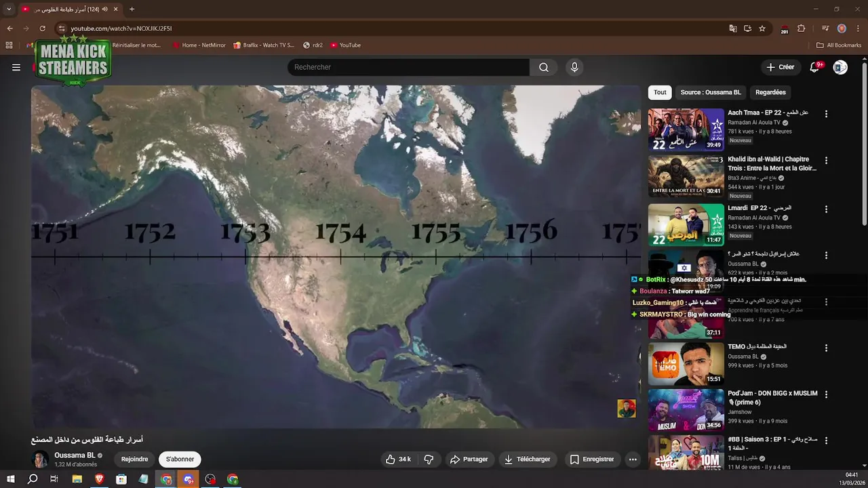Download video with Télécharger
This screenshot has width=868, height=488.
coord(527,459)
